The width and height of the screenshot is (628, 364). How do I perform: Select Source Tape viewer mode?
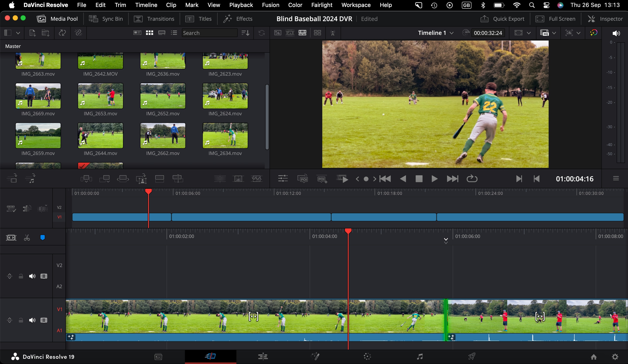(x=290, y=33)
